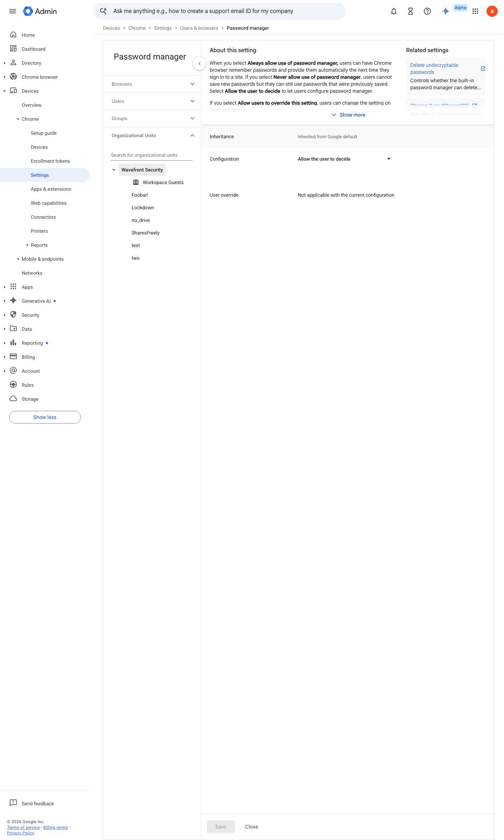Click the Chrome browser icon
Image resolution: width=504 pixels, height=840 pixels.
coord(13,77)
